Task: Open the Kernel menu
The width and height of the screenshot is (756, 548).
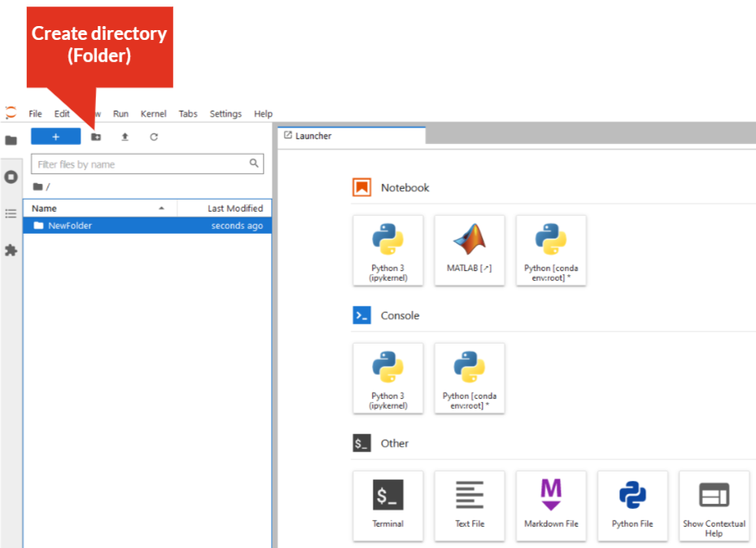Action: (x=153, y=114)
